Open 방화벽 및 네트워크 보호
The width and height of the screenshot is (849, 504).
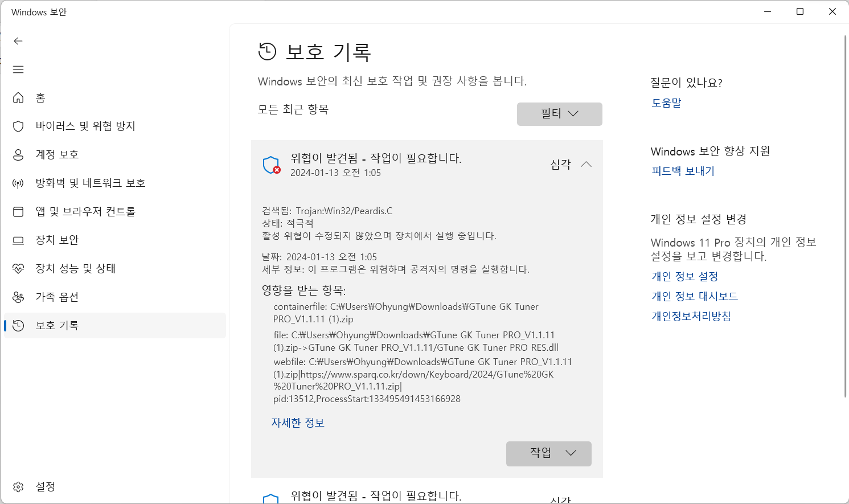[x=115, y=183]
